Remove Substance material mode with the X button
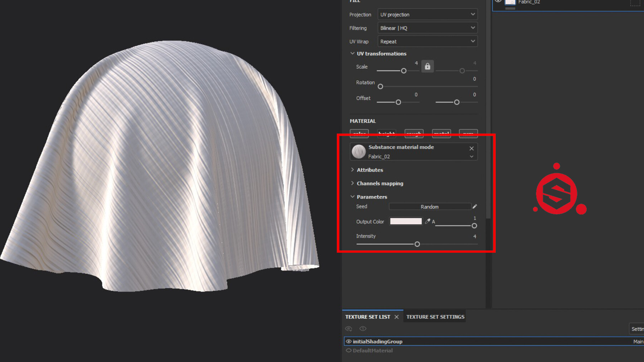Viewport: 644px width, 362px height. pyautogui.click(x=471, y=148)
